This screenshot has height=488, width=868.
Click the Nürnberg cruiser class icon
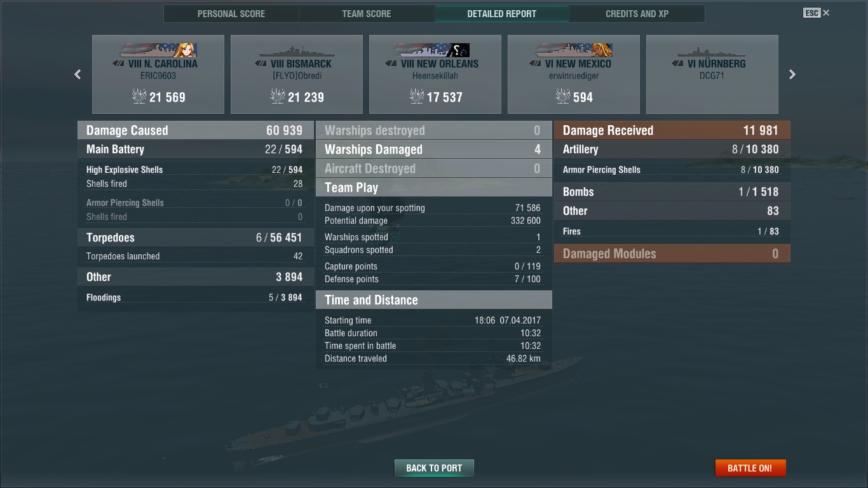coord(678,64)
